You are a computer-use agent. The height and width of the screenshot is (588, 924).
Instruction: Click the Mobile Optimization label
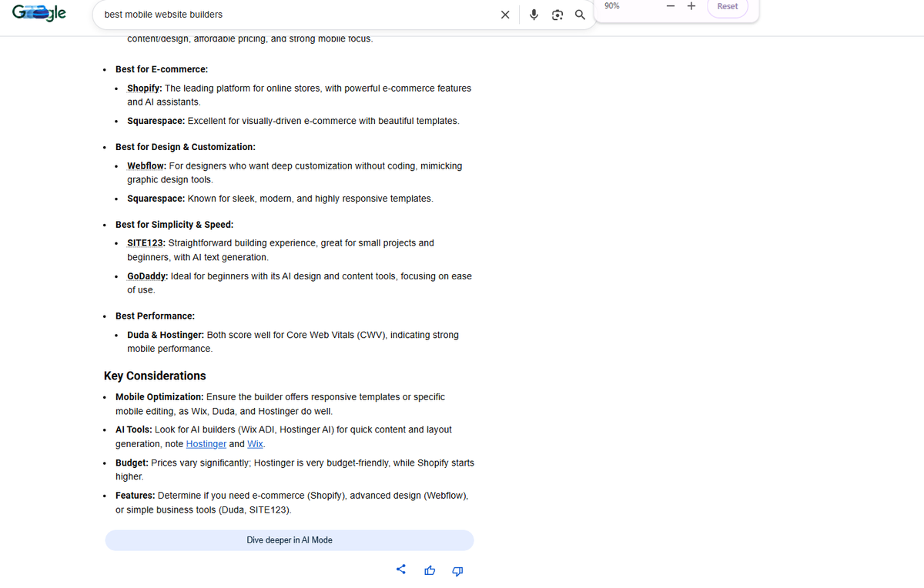(x=159, y=397)
